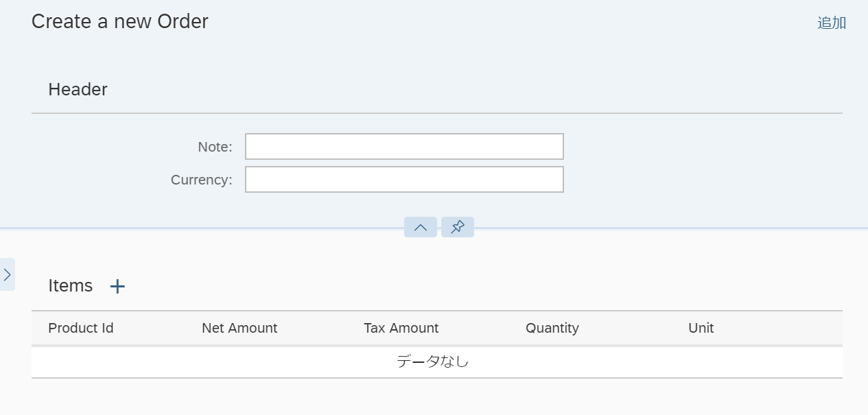Add a new item with the plus icon
This screenshot has width=868, height=415.
[x=118, y=287]
